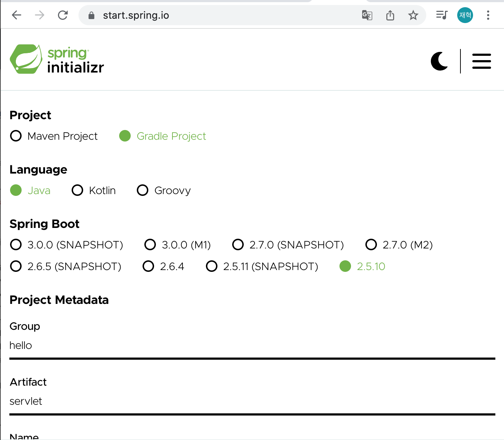Select Spring Boot 3.0.0 (M1)
The height and width of the screenshot is (440, 504).
click(x=177, y=245)
